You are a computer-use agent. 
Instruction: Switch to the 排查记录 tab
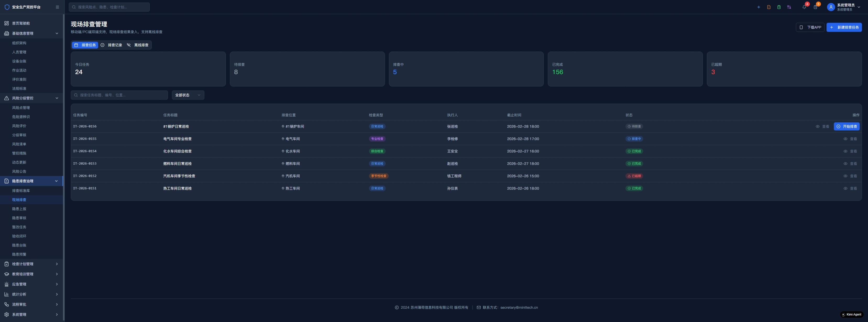coord(112,45)
